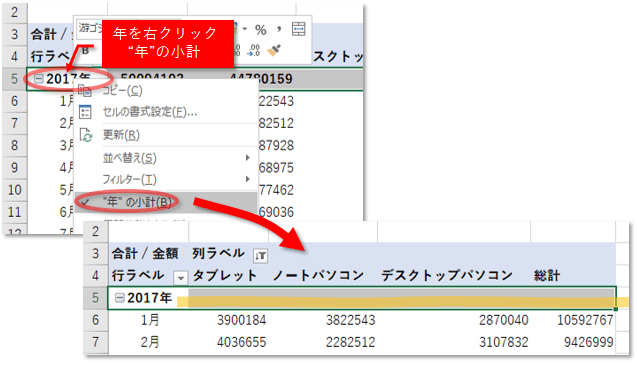Click row header 9 in upper table

click(x=14, y=167)
